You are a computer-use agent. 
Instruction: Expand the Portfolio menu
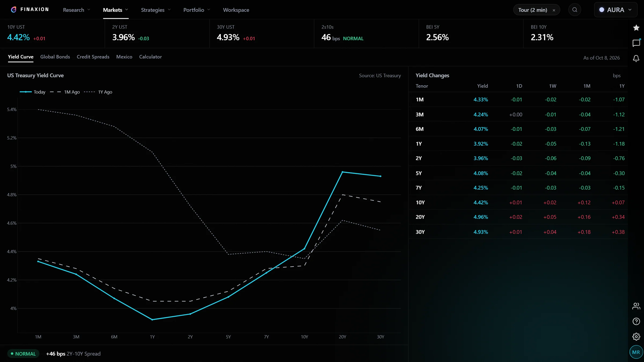click(196, 10)
